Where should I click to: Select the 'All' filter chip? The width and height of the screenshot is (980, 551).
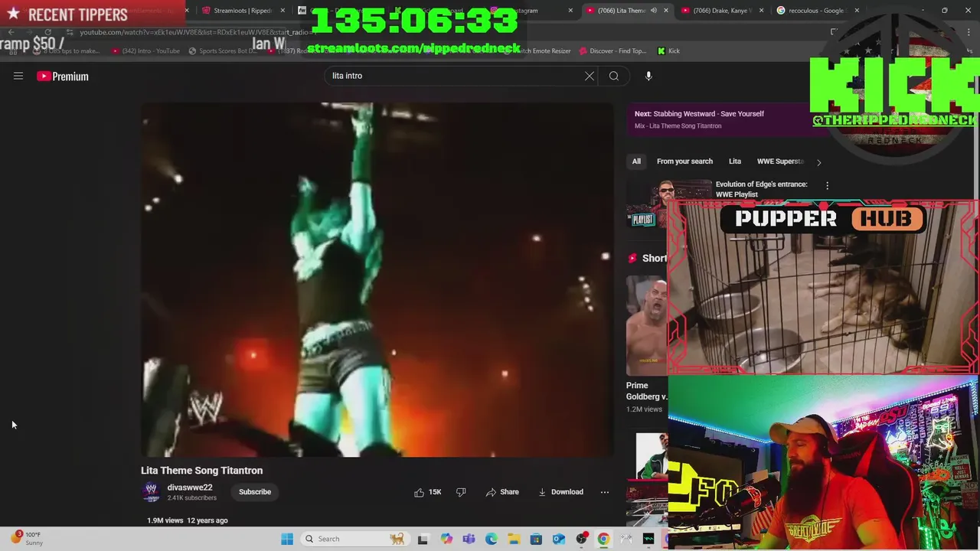pyautogui.click(x=636, y=161)
